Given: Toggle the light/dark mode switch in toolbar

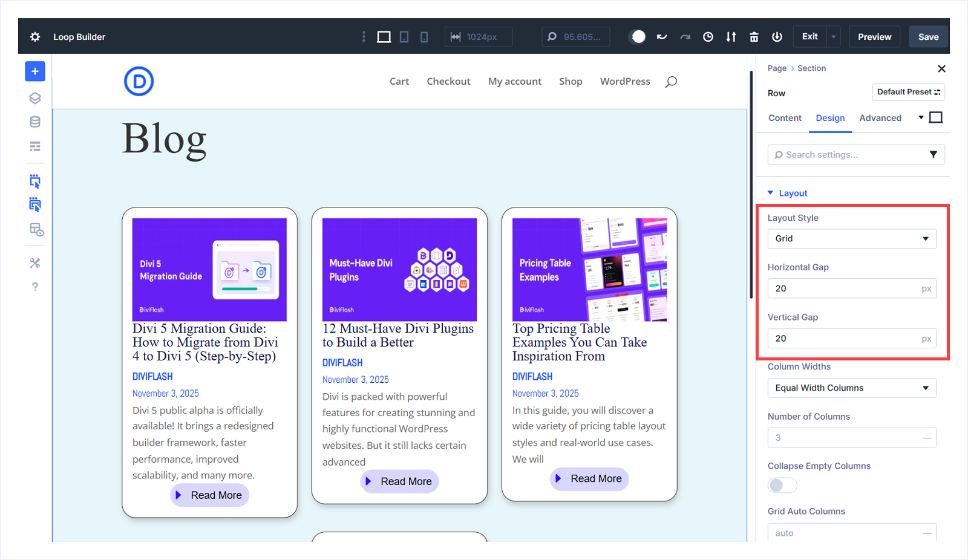Looking at the screenshot, I should tap(637, 37).
